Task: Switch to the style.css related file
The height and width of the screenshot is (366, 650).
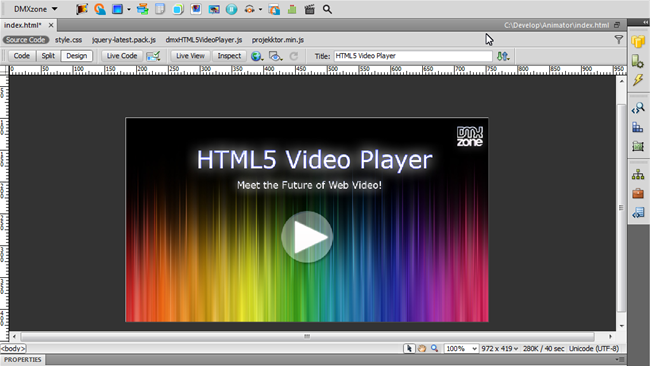Action: tap(68, 40)
